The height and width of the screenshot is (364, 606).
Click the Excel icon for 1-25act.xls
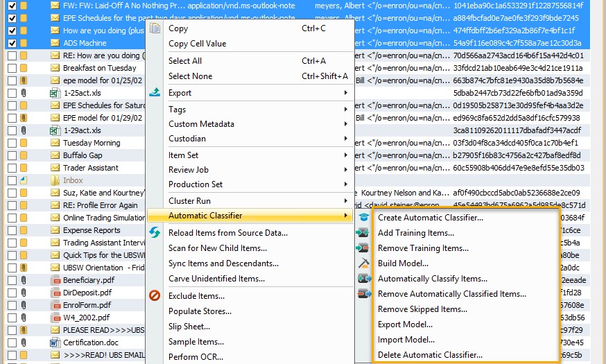55,93
